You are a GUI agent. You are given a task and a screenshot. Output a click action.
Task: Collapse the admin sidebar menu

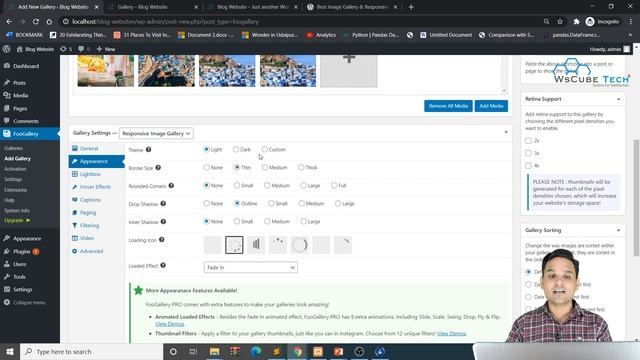click(24, 302)
